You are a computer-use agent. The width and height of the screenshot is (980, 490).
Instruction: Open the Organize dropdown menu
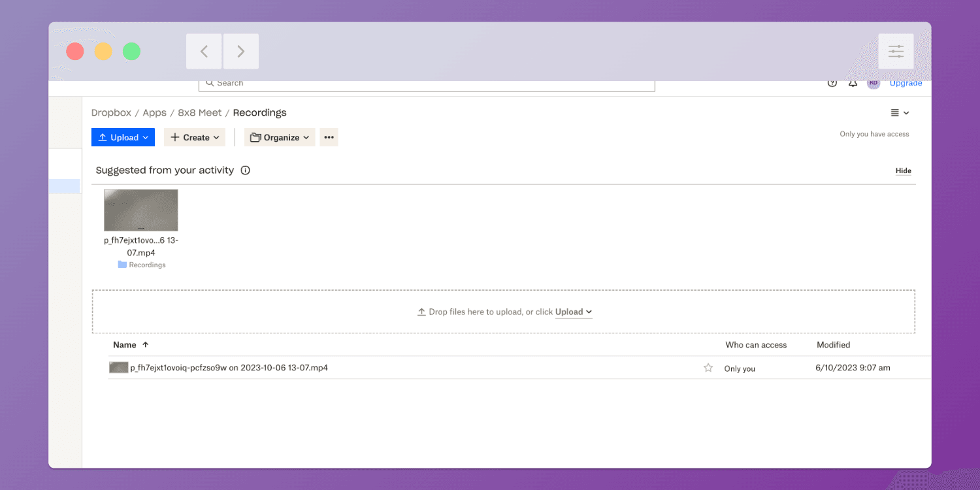tap(280, 137)
